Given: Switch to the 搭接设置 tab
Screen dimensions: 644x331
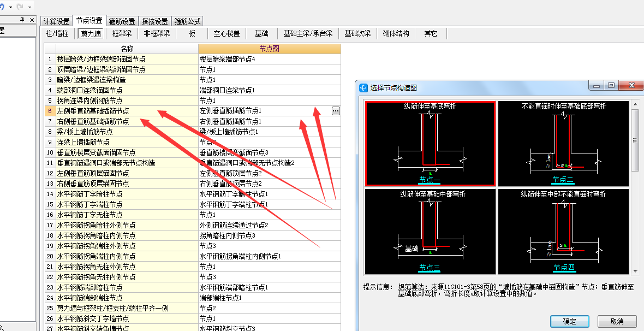Looking at the screenshot, I should (154, 21).
